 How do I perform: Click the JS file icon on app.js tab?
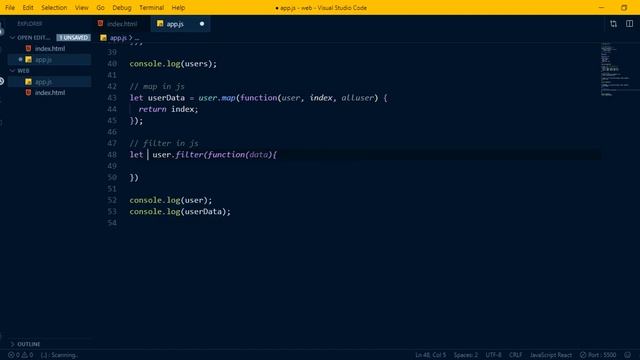pyautogui.click(x=160, y=24)
